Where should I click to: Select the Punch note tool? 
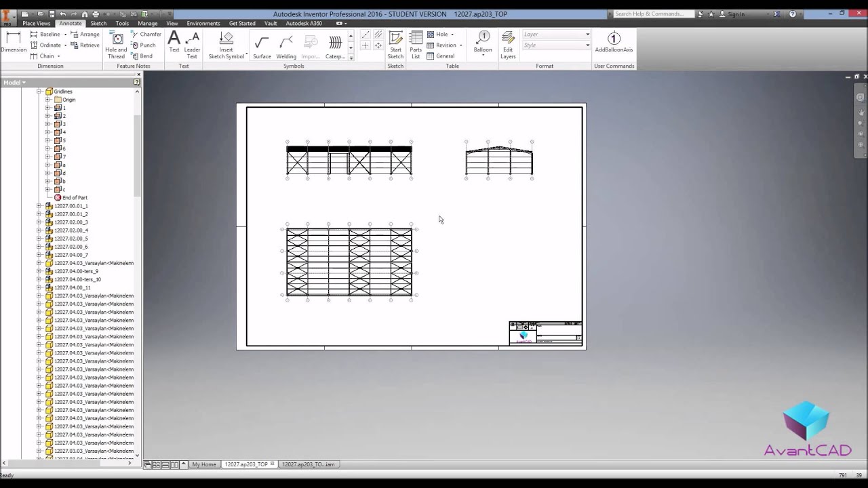click(x=143, y=45)
